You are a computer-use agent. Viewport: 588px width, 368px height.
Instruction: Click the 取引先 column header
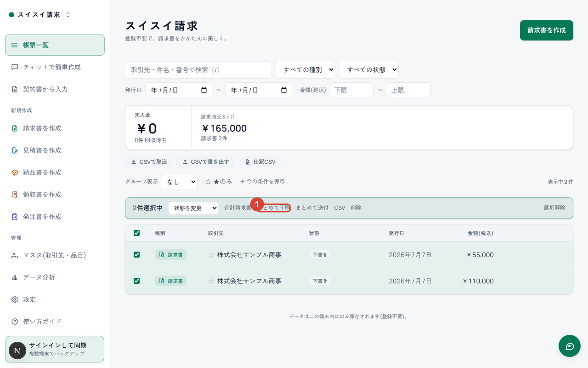tap(216, 233)
